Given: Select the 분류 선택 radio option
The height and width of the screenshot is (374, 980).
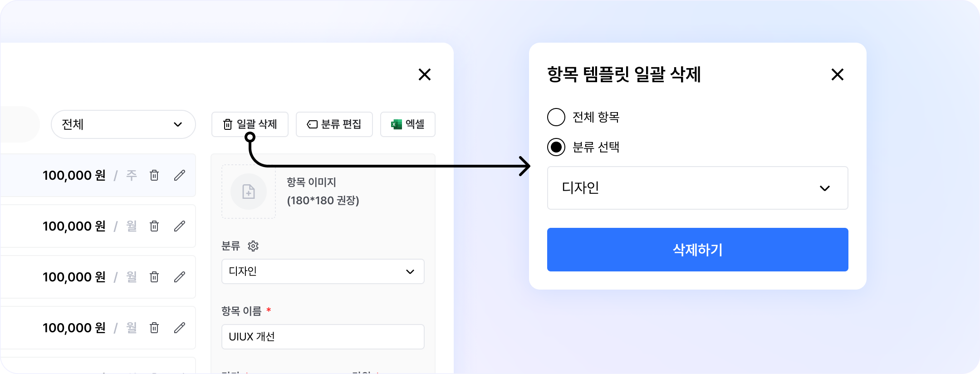Looking at the screenshot, I should pos(556,147).
